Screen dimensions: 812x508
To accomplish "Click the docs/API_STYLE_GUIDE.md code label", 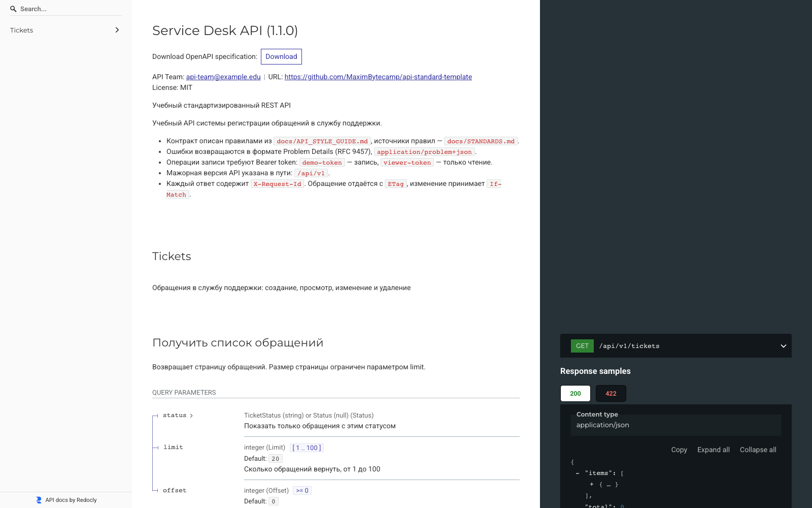I will [x=322, y=141].
